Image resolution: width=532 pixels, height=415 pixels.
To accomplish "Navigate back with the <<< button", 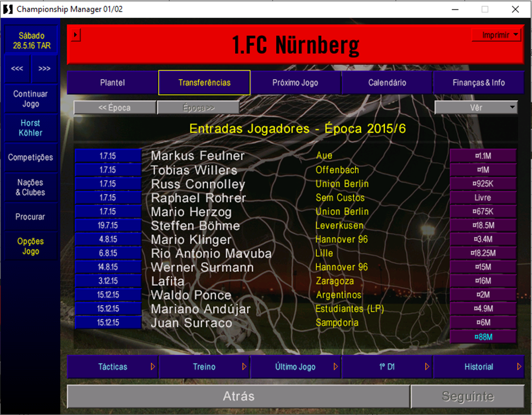I will coord(17,68).
